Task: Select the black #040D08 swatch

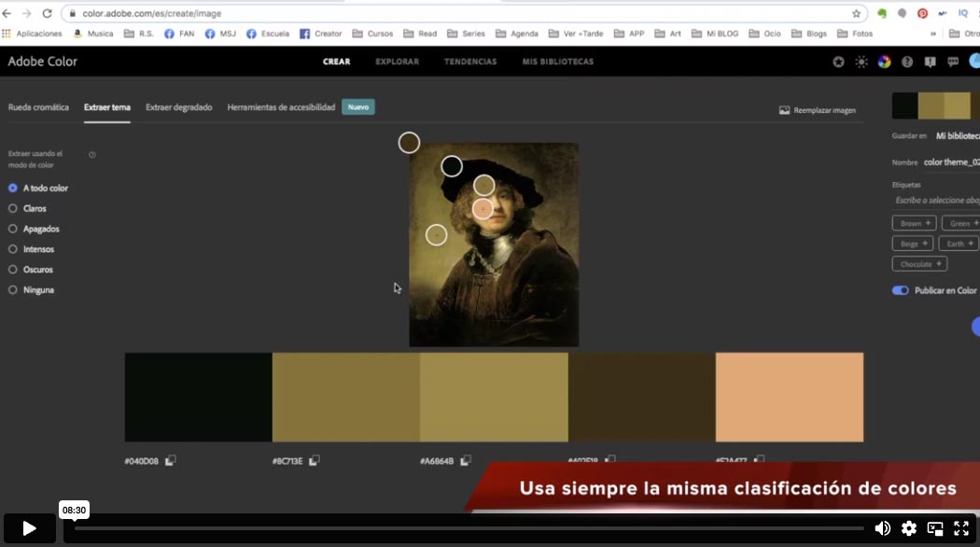Action: 198,397
